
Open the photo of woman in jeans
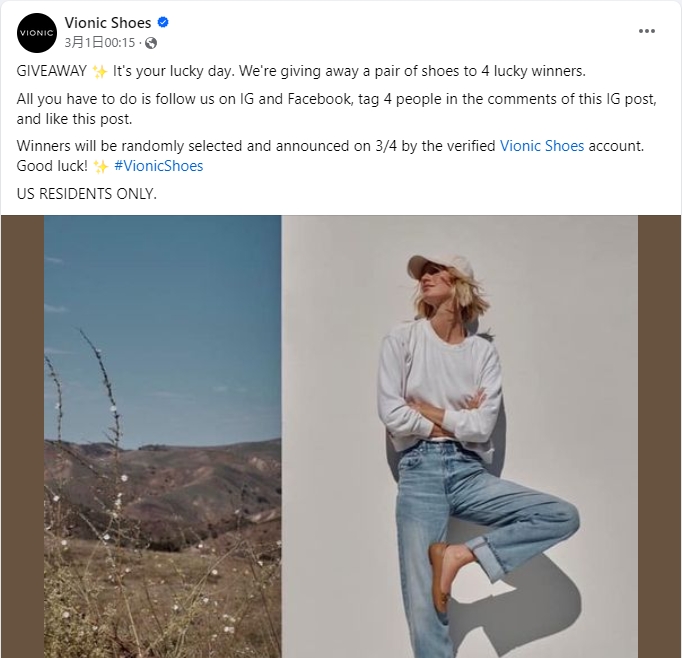point(460,437)
